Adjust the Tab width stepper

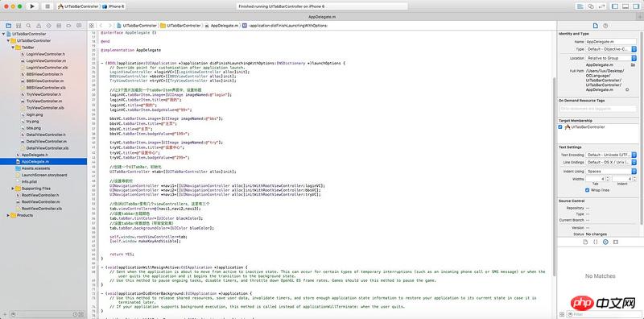click(x=608, y=179)
